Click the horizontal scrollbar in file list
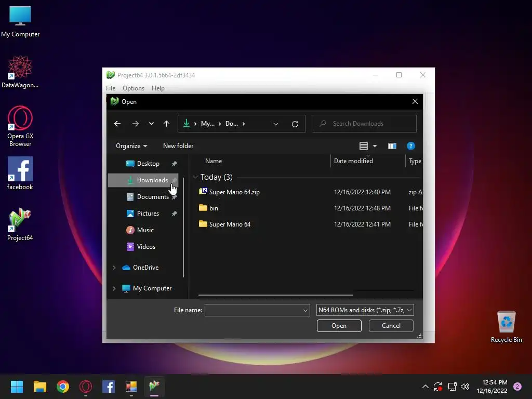The width and height of the screenshot is (532, 399). click(x=276, y=295)
